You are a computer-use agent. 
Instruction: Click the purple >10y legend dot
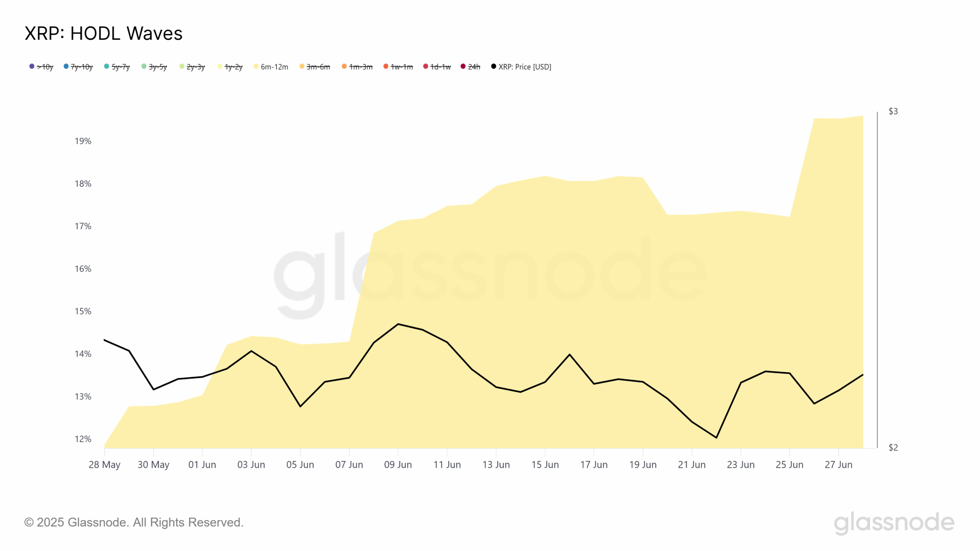(32, 67)
